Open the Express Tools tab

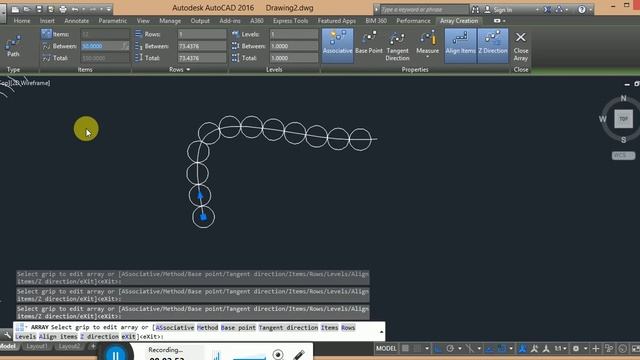tap(290, 21)
